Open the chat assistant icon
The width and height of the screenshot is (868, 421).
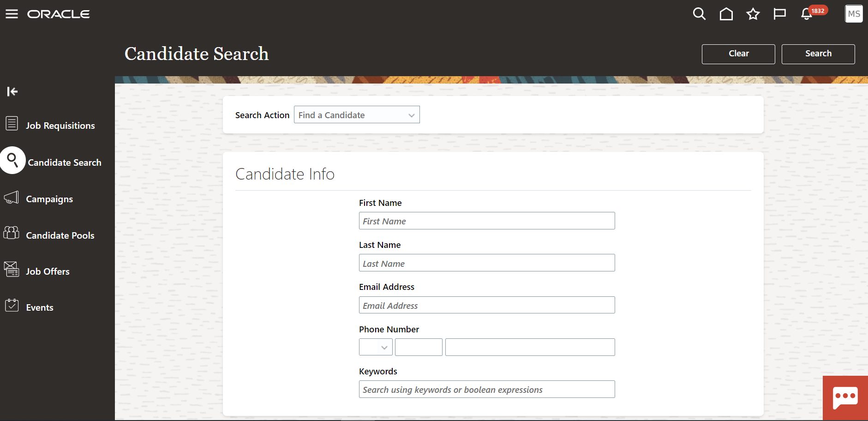[x=845, y=398]
